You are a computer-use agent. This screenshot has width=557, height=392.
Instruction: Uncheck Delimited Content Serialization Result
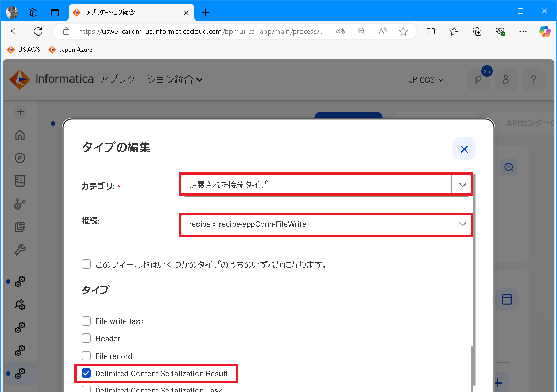tap(86, 373)
